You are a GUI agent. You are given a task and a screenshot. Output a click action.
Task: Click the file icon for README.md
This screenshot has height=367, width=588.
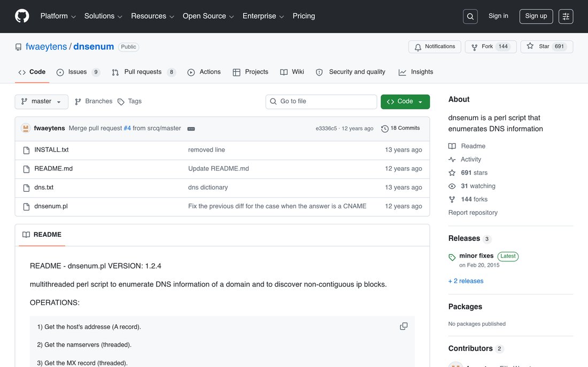coord(26,169)
